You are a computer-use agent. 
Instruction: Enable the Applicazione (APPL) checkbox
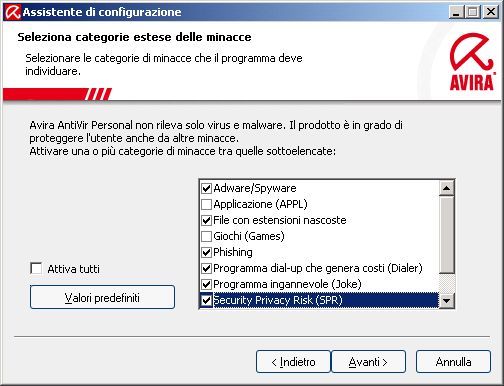(206, 204)
